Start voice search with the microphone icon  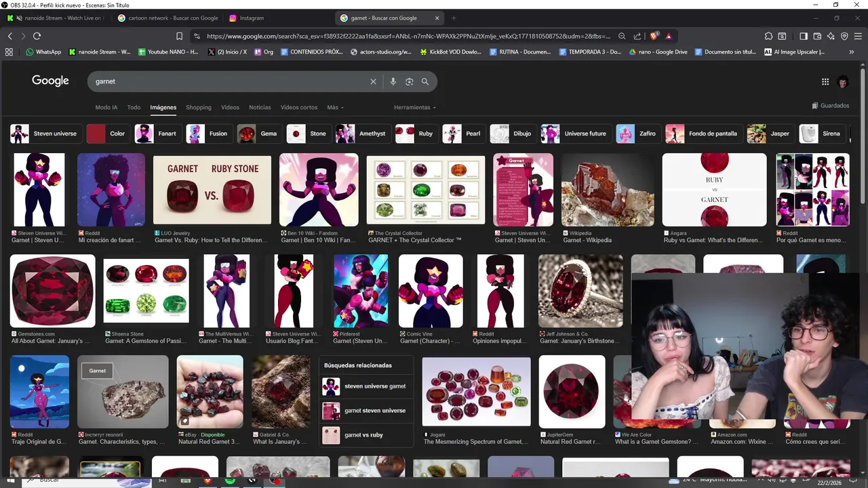pos(393,81)
